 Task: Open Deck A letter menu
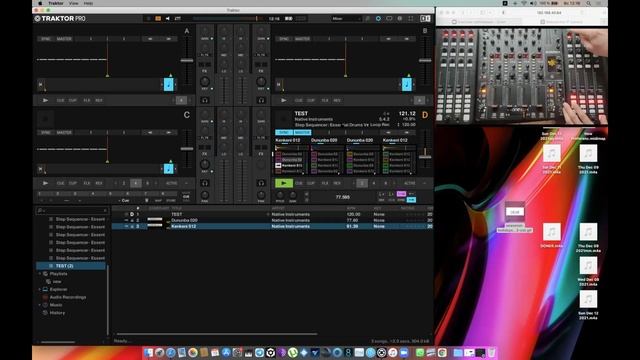[187, 31]
